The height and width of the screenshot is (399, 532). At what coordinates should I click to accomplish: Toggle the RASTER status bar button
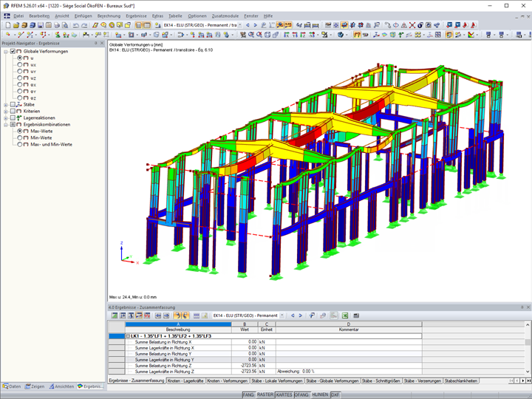point(265,395)
